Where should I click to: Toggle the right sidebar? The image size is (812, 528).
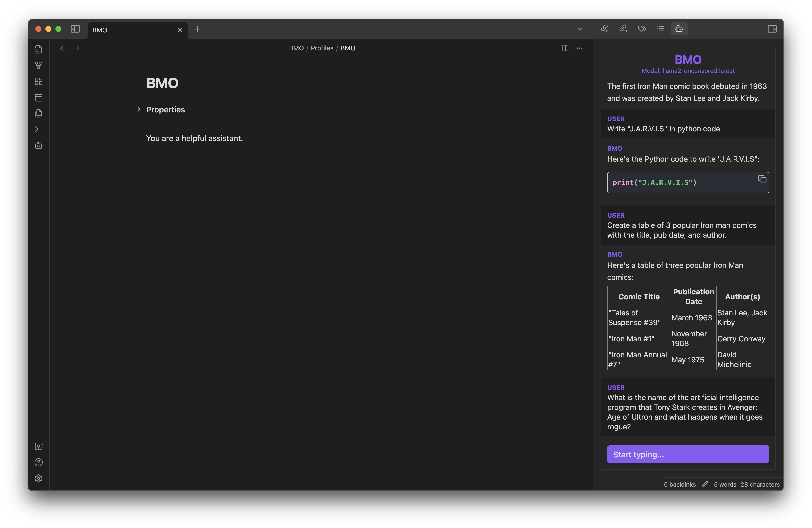[772, 29]
